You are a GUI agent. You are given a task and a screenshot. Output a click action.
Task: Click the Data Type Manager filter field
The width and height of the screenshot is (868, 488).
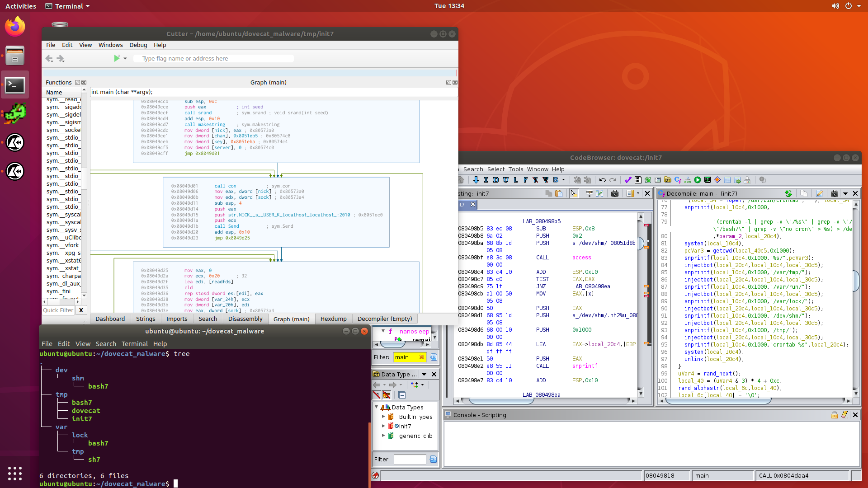[410, 459]
